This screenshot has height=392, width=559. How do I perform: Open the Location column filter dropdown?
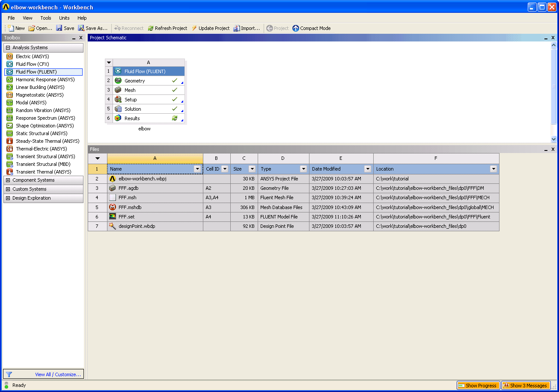[x=494, y=169]
